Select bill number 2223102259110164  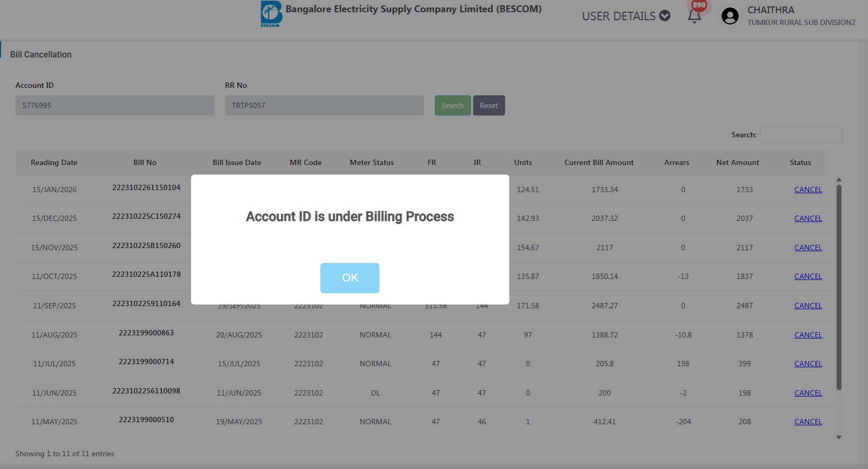coord(146,303)
